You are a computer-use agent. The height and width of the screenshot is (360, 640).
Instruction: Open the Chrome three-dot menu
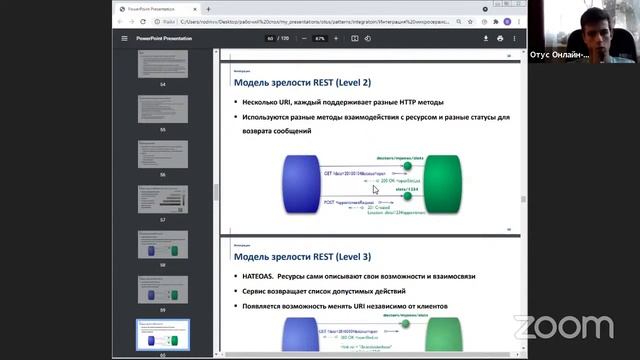coord(519,22)
